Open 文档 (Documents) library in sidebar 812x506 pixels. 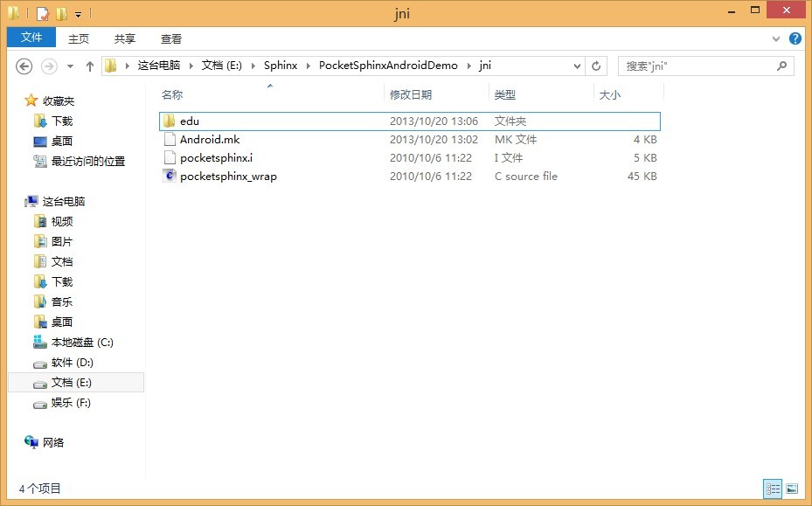click(62, 261)
